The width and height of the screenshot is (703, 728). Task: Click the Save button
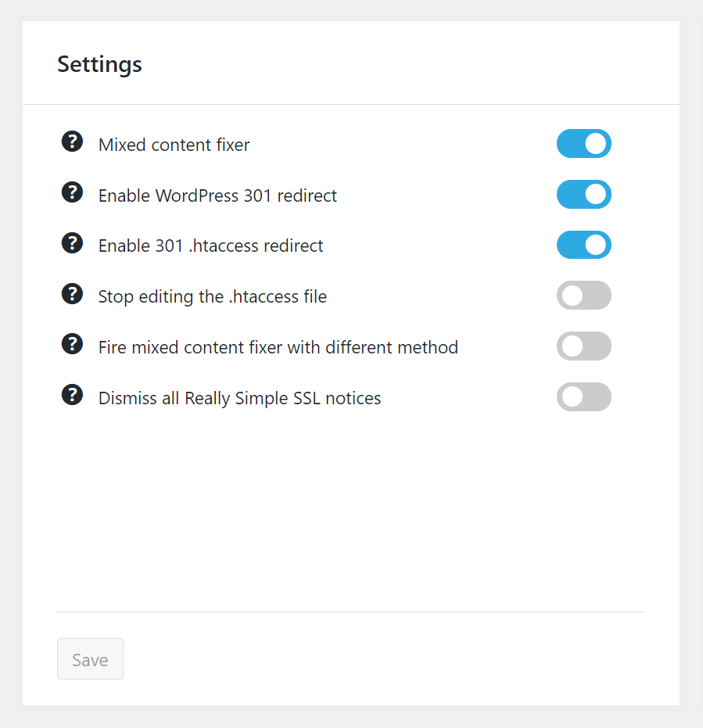tap(90, 659)
